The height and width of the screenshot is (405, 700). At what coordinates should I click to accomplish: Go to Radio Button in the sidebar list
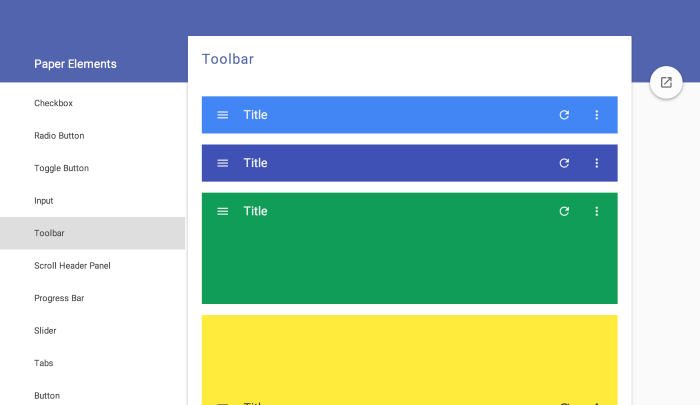tap(92, 136)
